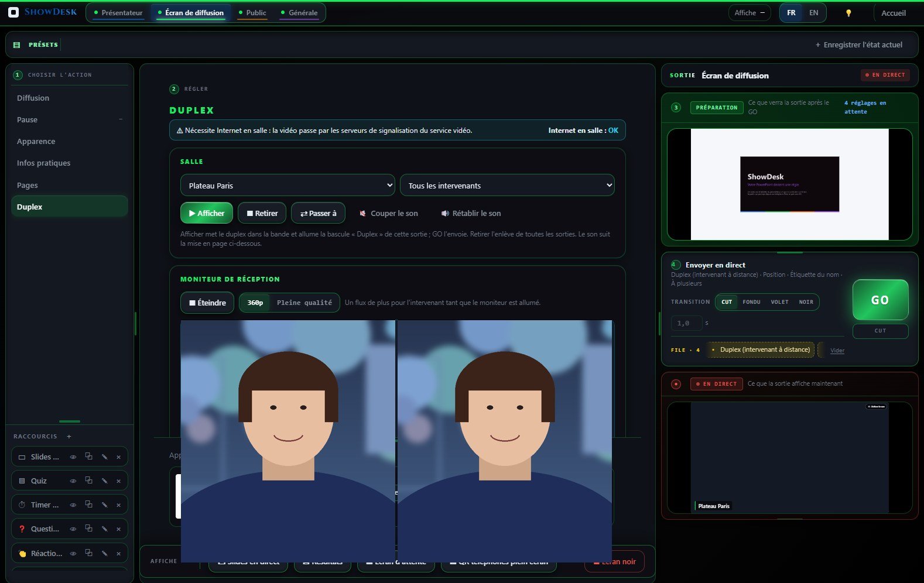Image resolution: width=924 pixels, height=583 pixels.
Task: Click the red question mark icon
Action: click(x=22, y=529)
